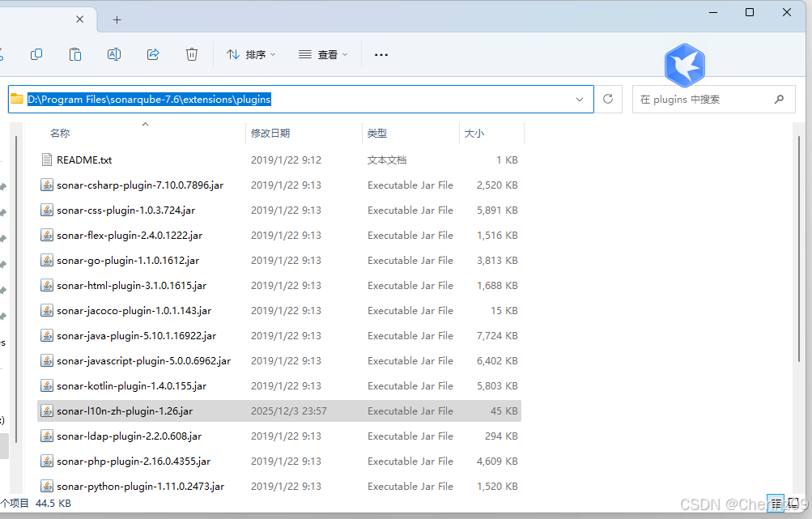Image resolution: width=812 pixels, height=519 pixels.
Task: Select sonar-javascript-plugin-5.0.0.6962.jar icon
Action: click(47, 361)
